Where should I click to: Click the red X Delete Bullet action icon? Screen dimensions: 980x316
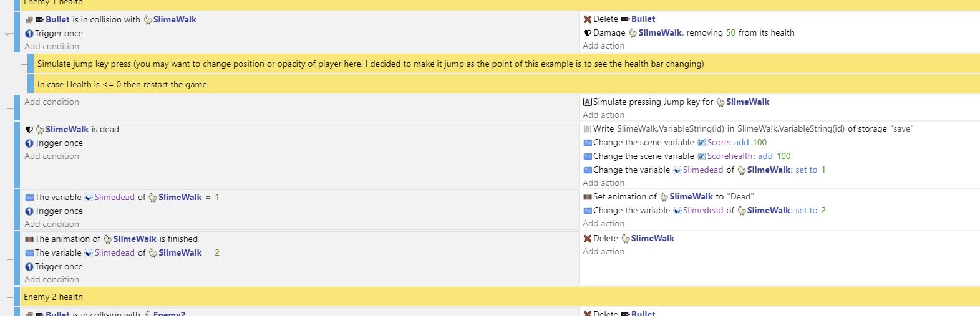point(587,19)
